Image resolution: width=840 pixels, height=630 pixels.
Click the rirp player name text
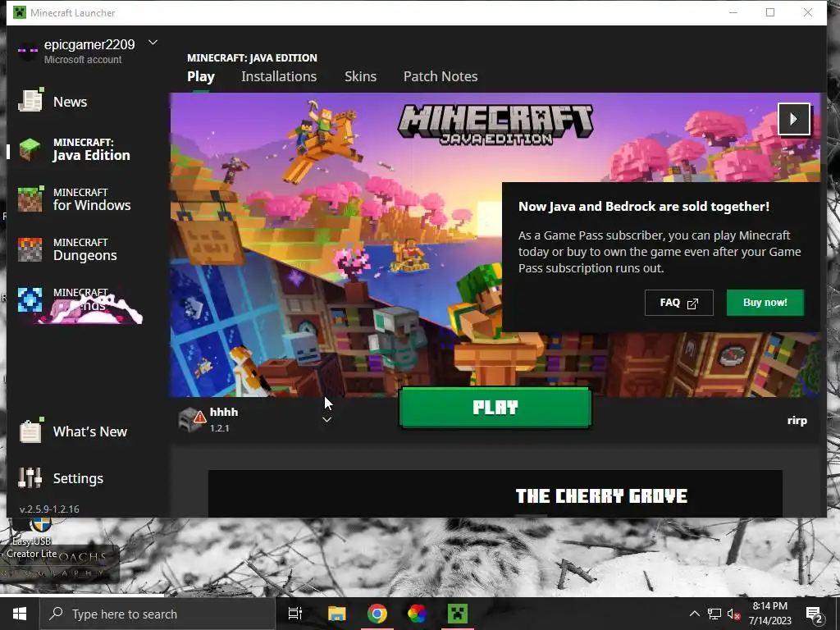[797, 421]
